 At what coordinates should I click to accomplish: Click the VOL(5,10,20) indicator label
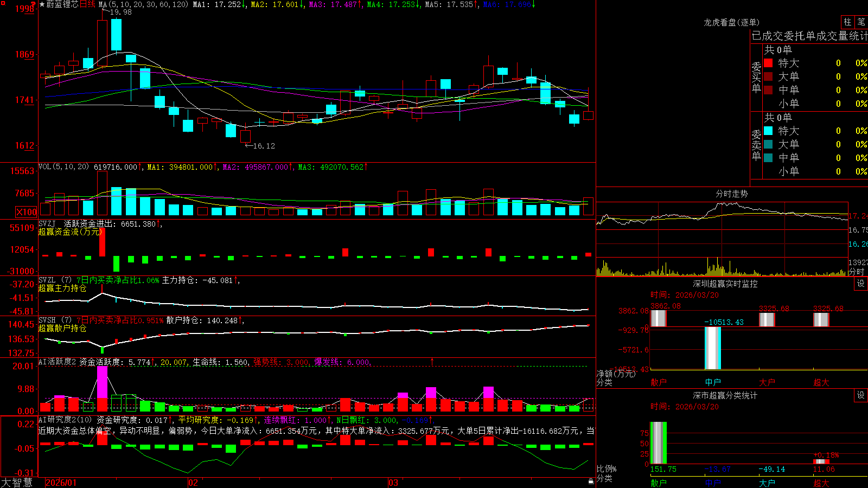tap(63, 167)
